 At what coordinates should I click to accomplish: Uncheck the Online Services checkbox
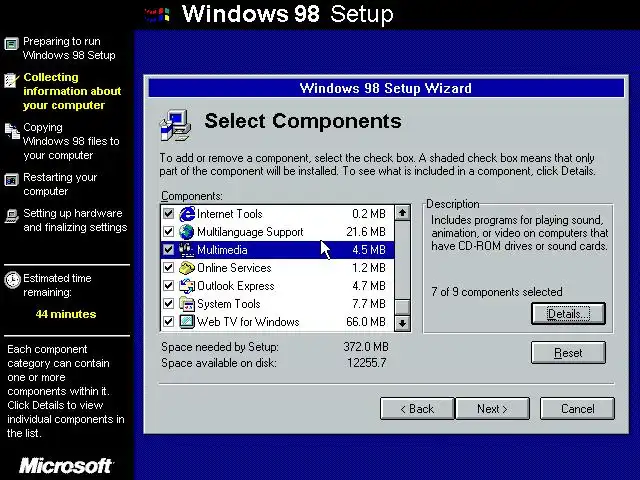pos(168,268)
